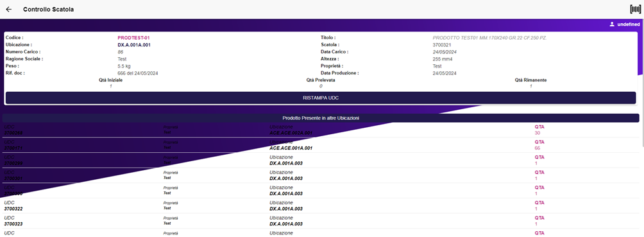The image size is (644, 237).
Task: Click the user profile icon
Action: (611, 24)
